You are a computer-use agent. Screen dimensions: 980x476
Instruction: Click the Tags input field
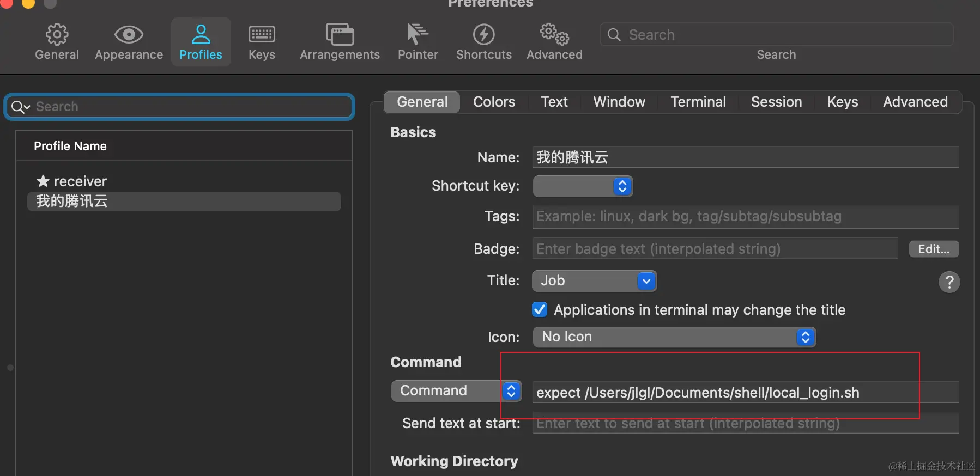(x=746, y=216)
